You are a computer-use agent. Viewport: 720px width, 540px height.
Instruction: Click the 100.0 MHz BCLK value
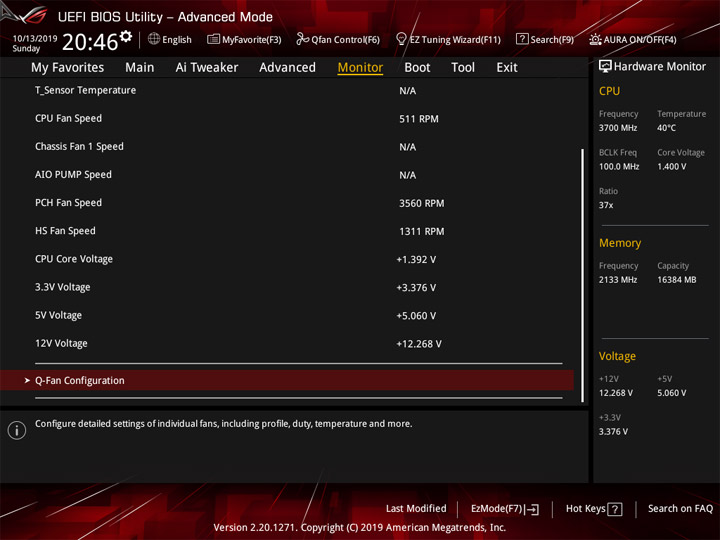(619, 167)
